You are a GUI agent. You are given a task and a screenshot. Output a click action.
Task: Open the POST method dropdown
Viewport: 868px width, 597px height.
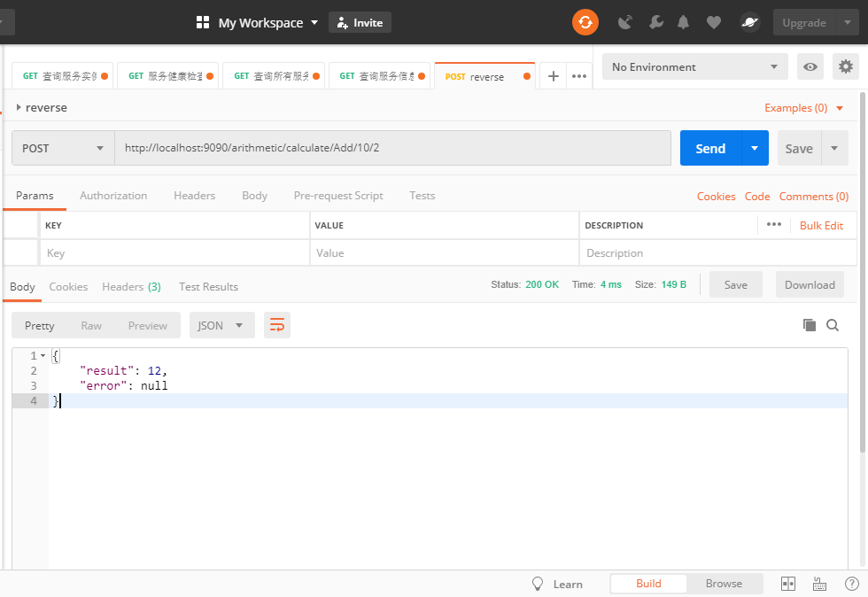tap(63, 148)
